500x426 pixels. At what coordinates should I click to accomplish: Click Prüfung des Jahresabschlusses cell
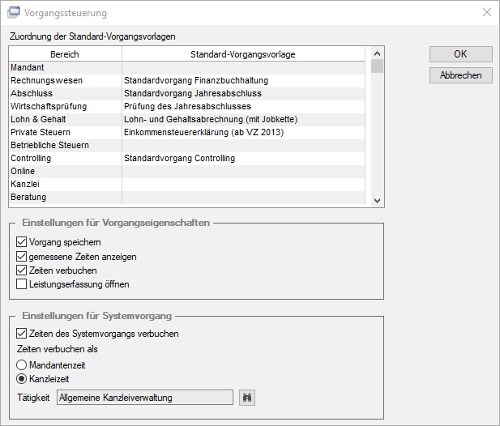pyautogui.click(x=243, y=106)
